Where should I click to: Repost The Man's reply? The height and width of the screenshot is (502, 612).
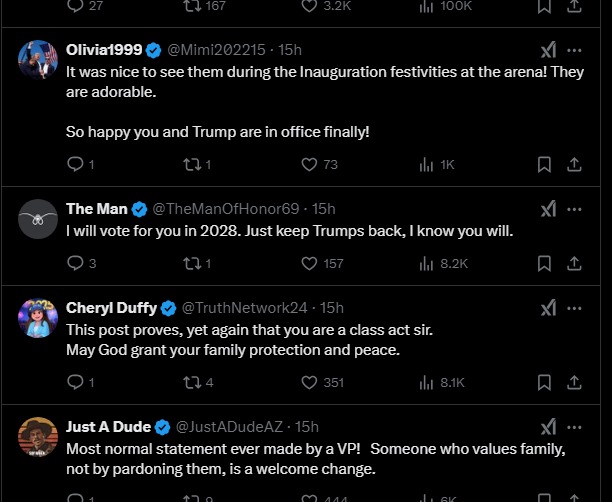click(193, 263)
